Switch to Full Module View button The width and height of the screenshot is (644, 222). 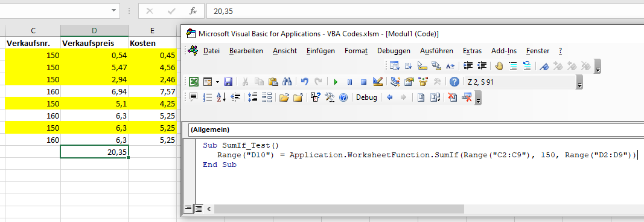click(x=199, y=209)
